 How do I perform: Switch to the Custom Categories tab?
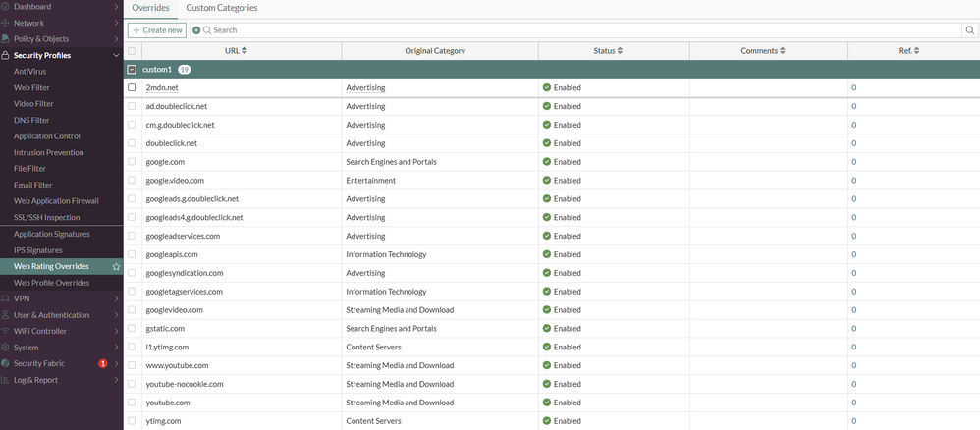222,8
